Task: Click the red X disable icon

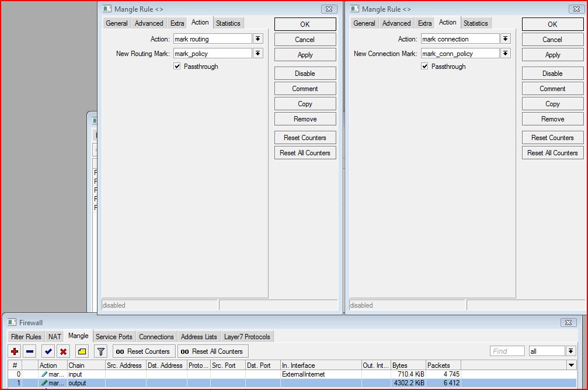Action: (x=63, y=351)
